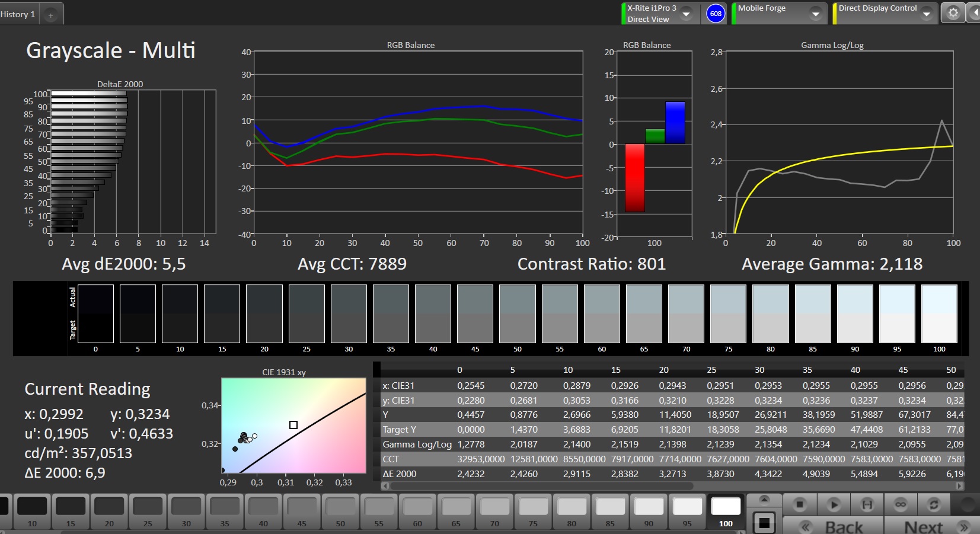Click data table horizontal scrollbar right arrow

coord(960,485)
